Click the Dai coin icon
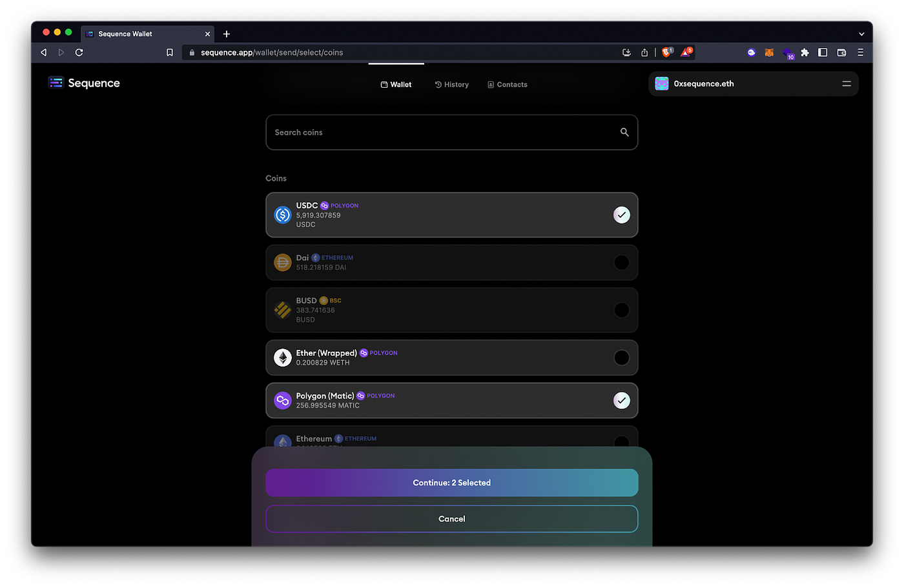This screenshot has width=904, height=588. (283, 263)
